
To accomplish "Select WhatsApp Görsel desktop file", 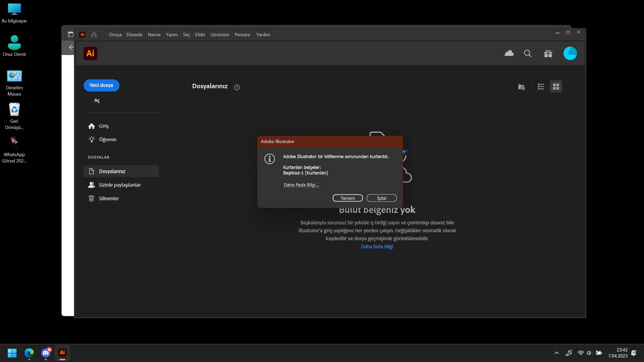I will (x=14, y=150).
